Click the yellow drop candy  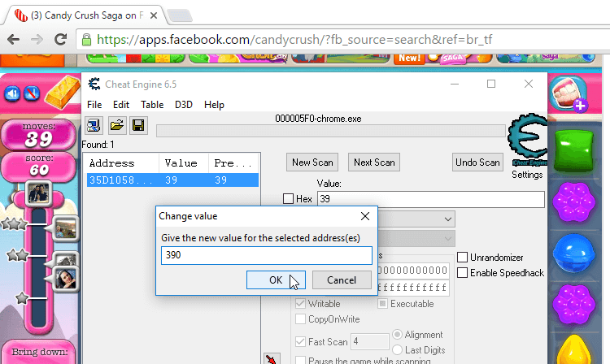coord(574,349)
